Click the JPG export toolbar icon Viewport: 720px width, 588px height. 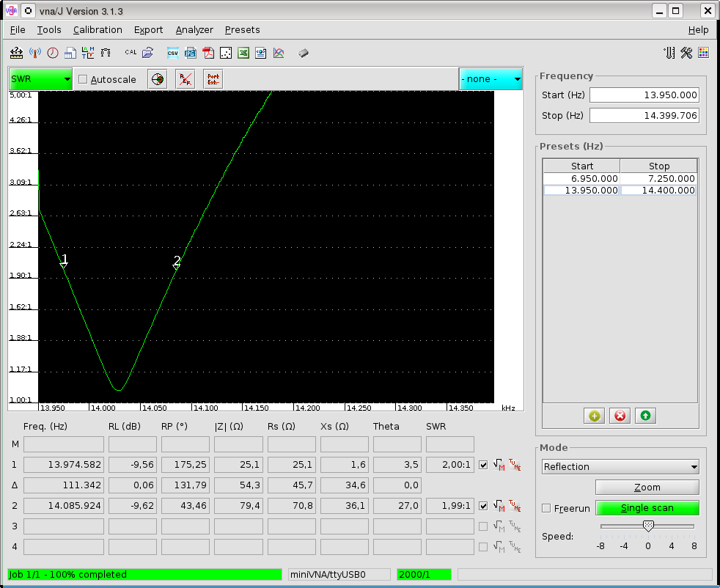[190, 53]
